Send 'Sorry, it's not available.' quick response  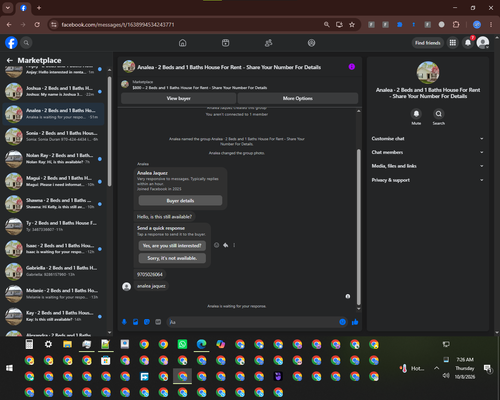click(x=172, y=258)
